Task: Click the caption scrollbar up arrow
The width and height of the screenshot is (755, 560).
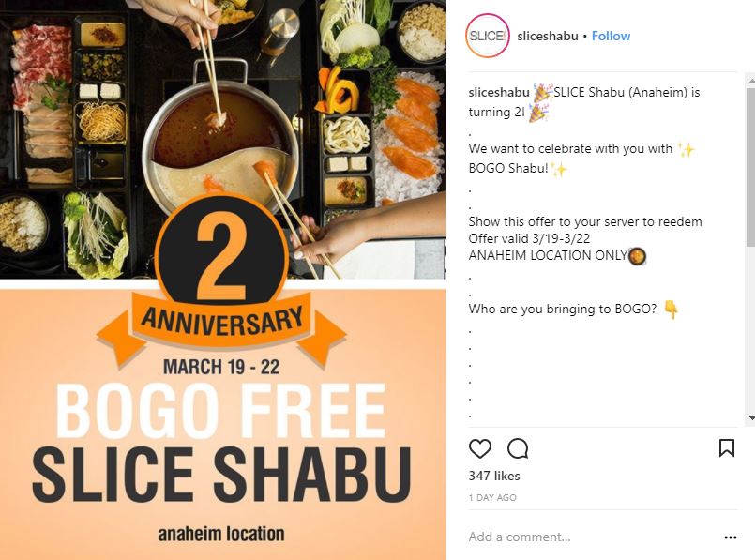Action: [x=751, y=82]
